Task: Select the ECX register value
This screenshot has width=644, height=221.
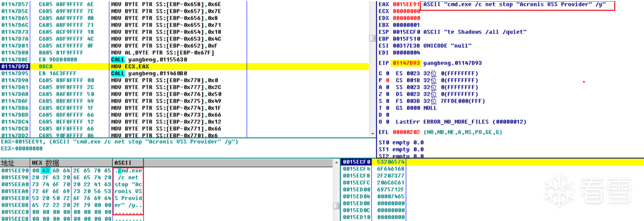Action: pos(406,11)
